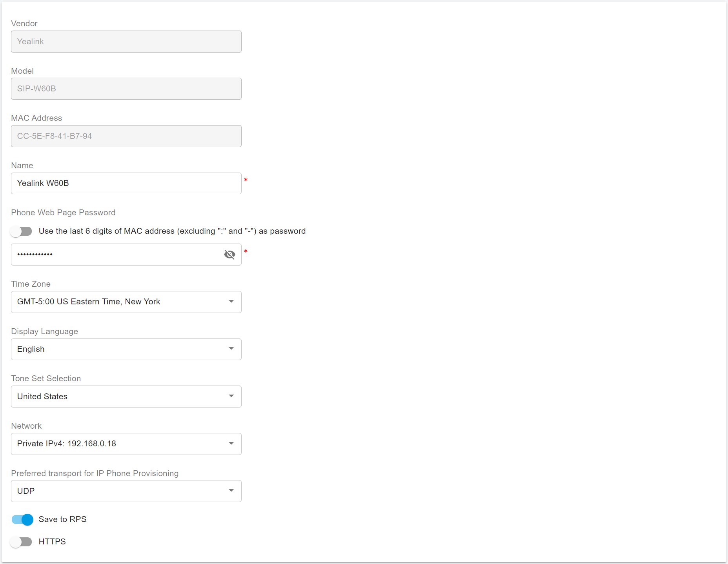Screen dimensions: 728x564
Task: Click the Name input field
Action: tap(126, 184)
